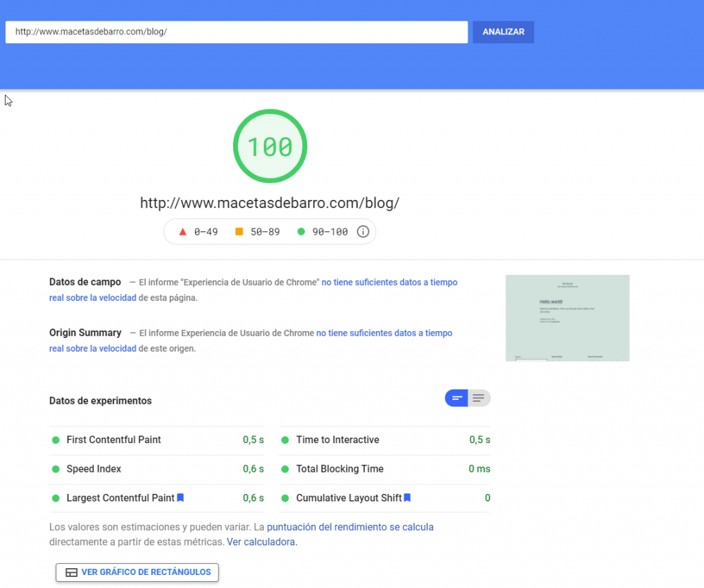The image size is (704, 588).
Task: Open the Ver calculadora link
Action: pyautogui.click(x=261, y=542)
